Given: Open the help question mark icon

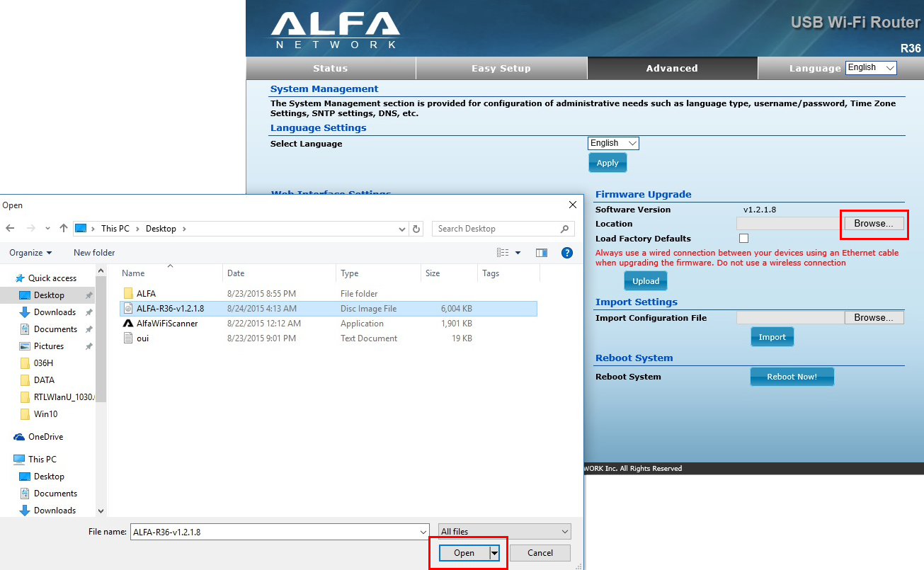Looking at the screenshot, I should (566, 253).
